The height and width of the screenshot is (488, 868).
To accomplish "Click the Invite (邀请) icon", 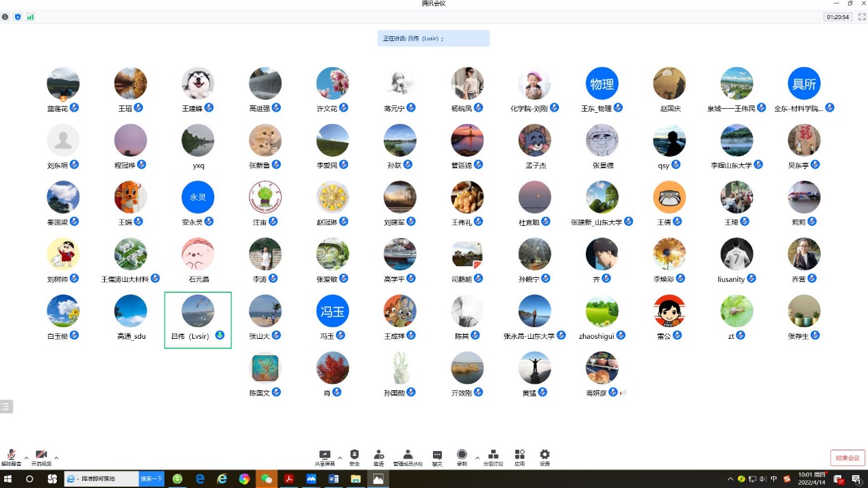I will click(378, 455).
